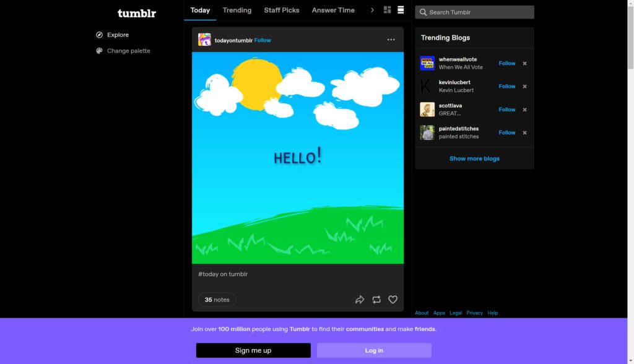Click the Change palette icon
This screenshot has height=364, width=634.
click(99, 51)
